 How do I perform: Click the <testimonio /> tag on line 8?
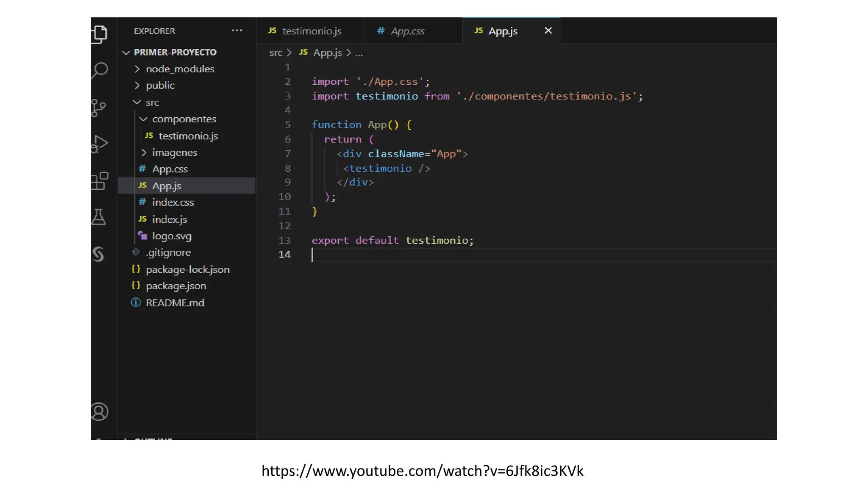coord(387,169)
